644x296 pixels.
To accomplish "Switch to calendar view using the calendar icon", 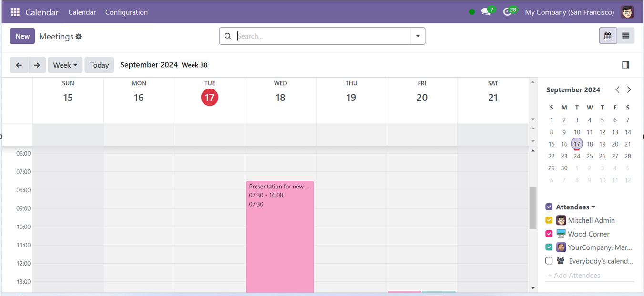I will (607, 35).
